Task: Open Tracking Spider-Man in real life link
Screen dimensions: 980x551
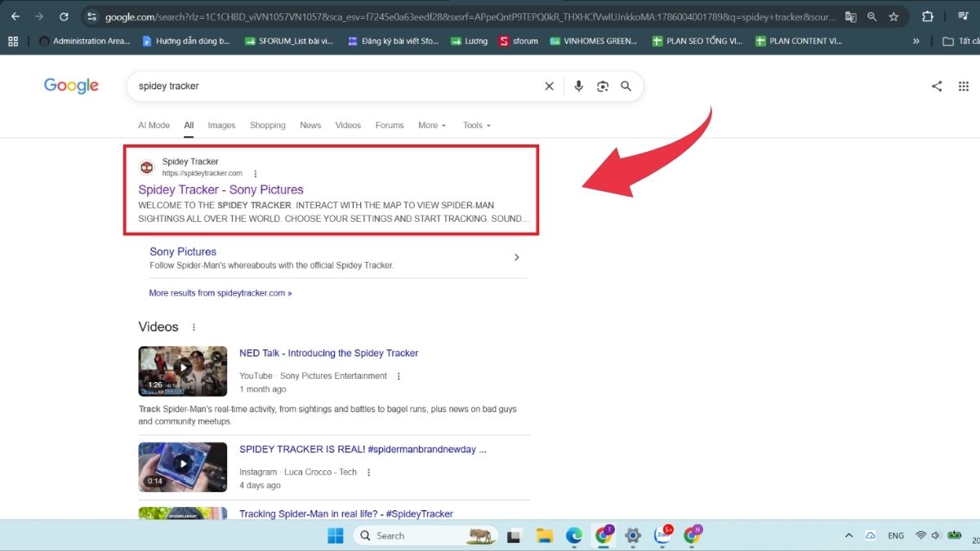Action: (x=346, y=513)
